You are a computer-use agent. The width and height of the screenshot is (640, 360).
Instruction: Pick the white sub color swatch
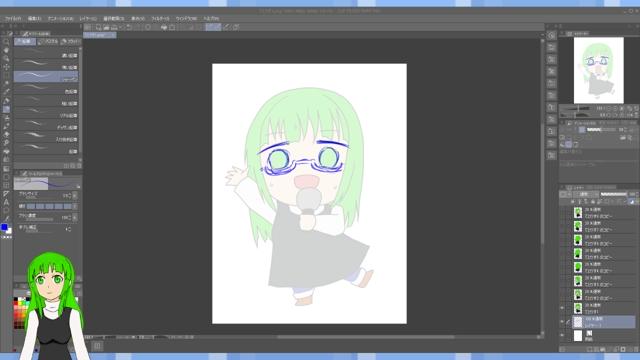(9, 231)
